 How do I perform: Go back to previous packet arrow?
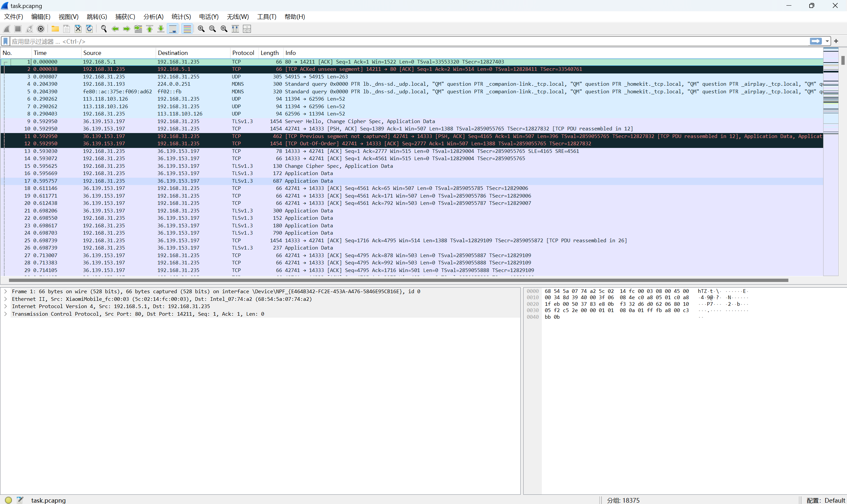[115, 29]
